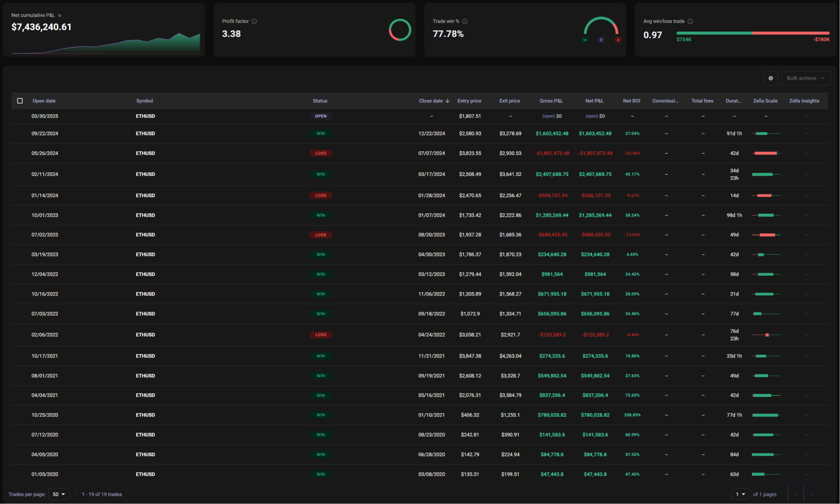Go to next page arrow
Viewport: 840px width, 504px height.
click(x=812, y=494)
